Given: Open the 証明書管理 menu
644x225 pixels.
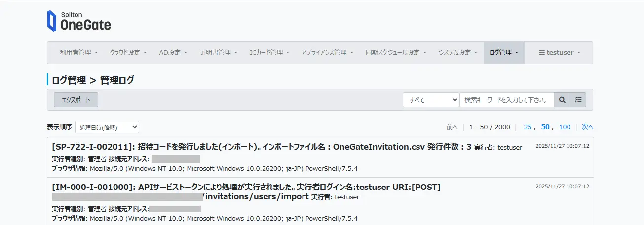Looking at the screenshot, I should pyautogui.click(x=218, y=52).
